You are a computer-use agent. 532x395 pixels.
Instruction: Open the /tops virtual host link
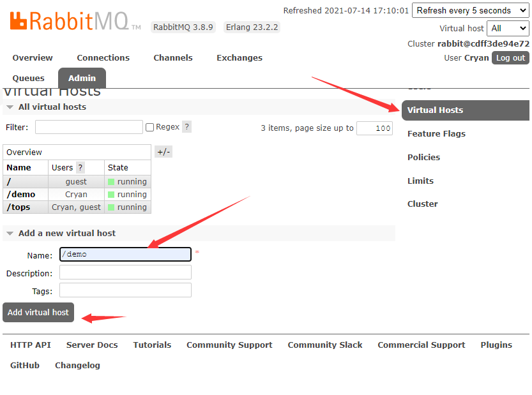pos(19,207)
